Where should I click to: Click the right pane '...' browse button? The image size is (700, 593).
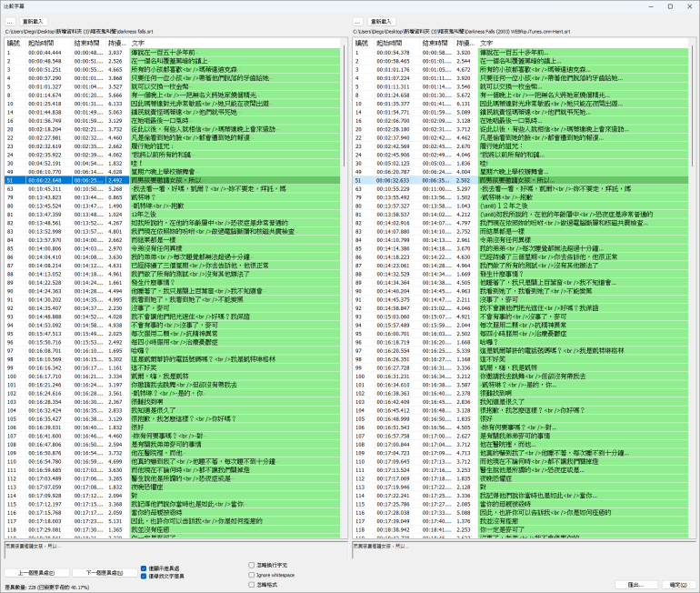(x=357, y=22)
